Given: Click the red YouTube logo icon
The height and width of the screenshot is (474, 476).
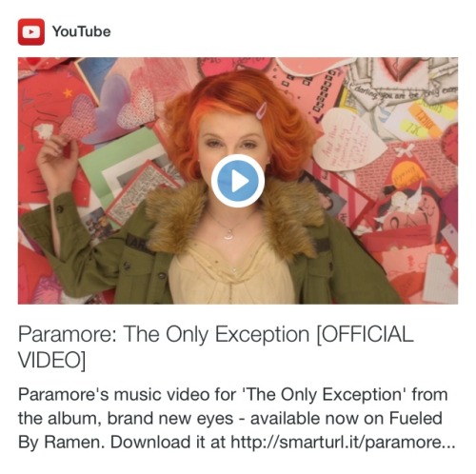Looking at the screenshot, I should pyautogui.click(x=31, y=31).
